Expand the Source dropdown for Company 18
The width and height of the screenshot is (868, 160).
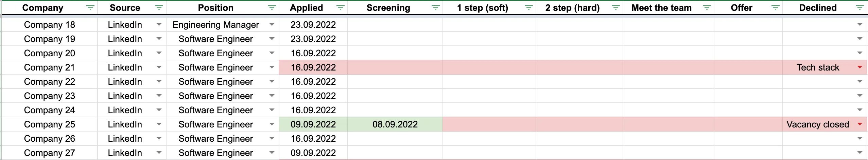[x=159, y=25]
